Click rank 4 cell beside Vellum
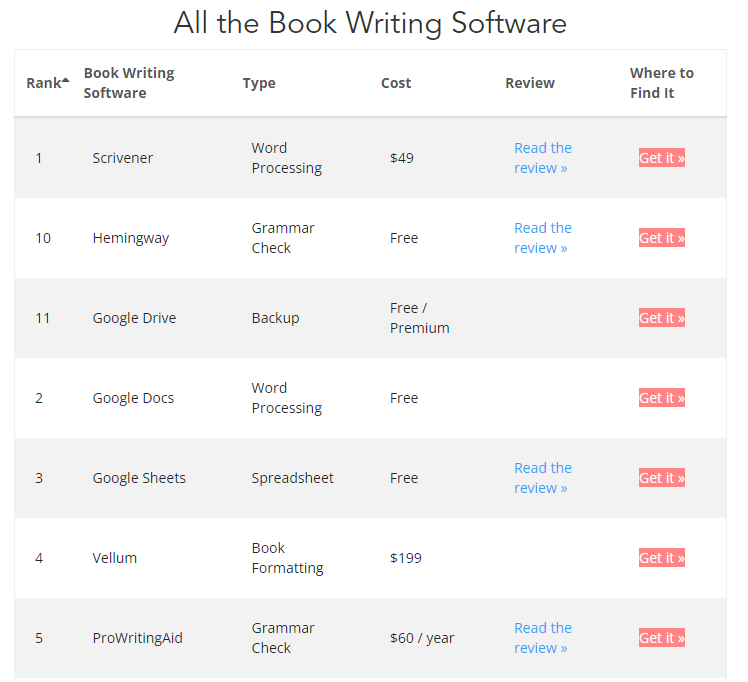The height and width of the screenshot is (682, 748). 39,558
